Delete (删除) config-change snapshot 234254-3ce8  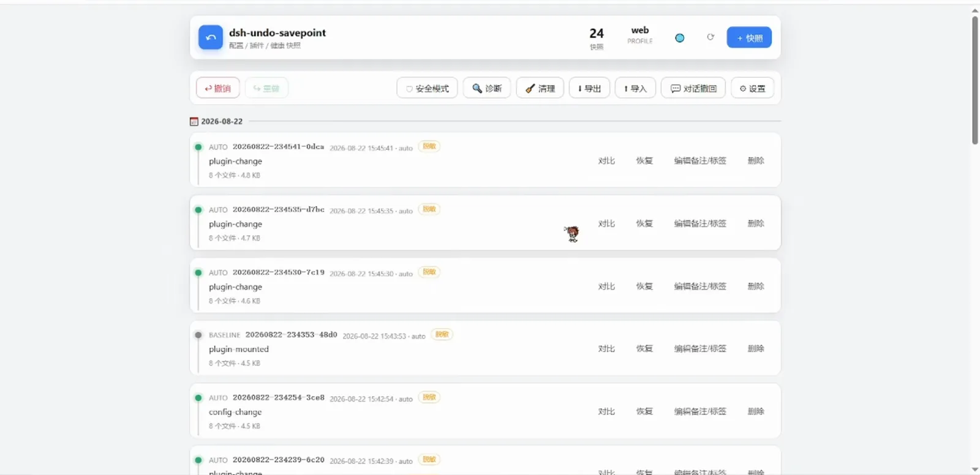click(x=756, y=411)
